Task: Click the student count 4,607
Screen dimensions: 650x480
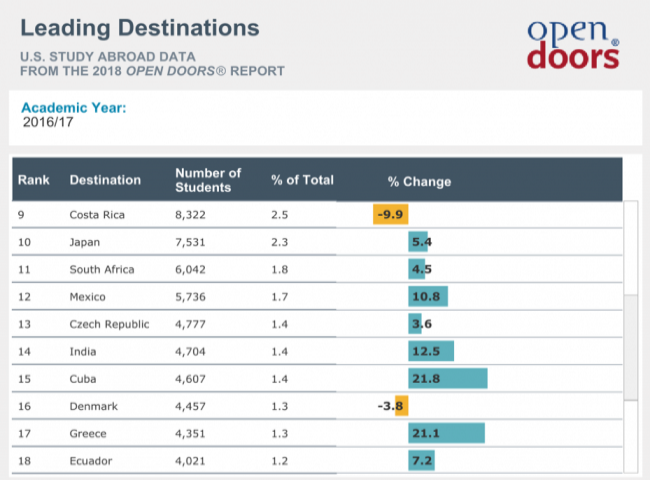Action: click(190, 379)
